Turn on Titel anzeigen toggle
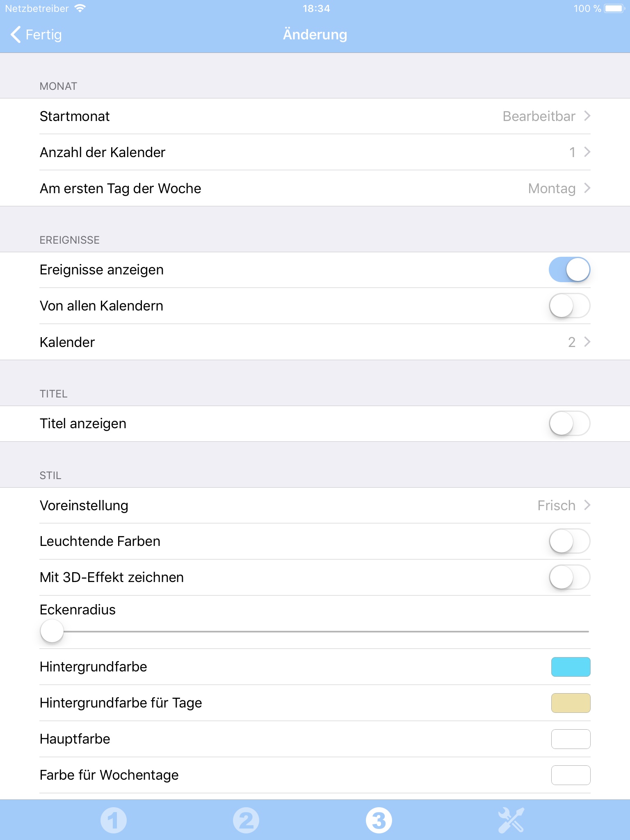Screen dimensions: 630x840 (x=569, y=424)
